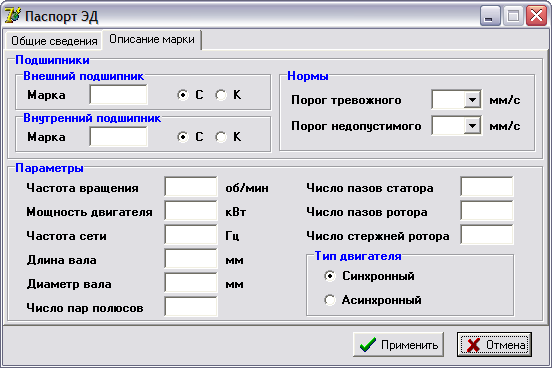Select K for Внешний подшипник
552x368 pixels.
click(221, 95)
